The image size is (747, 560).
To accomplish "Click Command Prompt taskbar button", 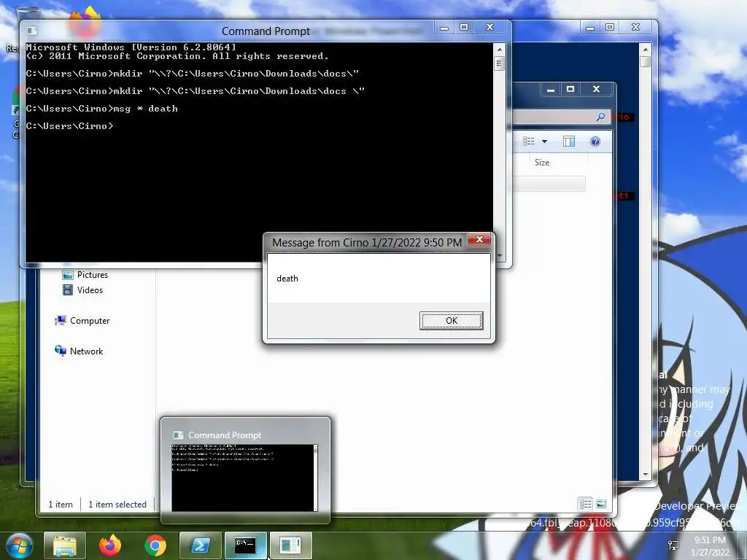I will click(x=245, y=545).
